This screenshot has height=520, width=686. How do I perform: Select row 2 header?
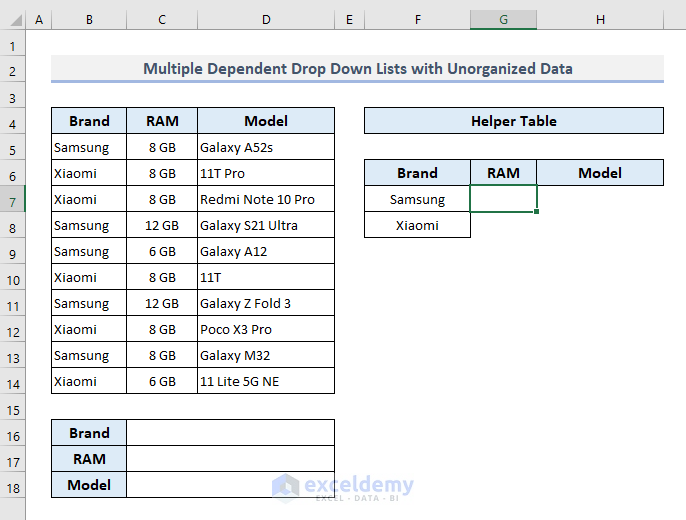[x=12, y=71]
